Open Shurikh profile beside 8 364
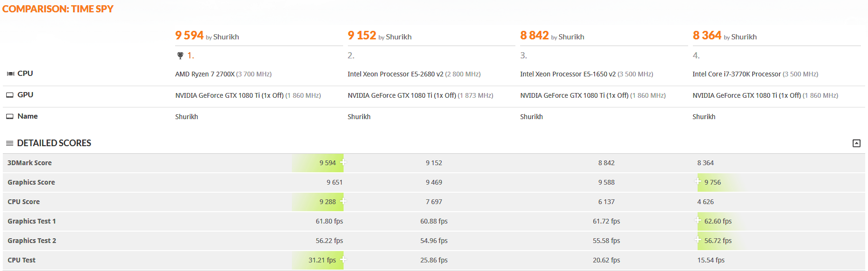The image size is (868, 271). [x=744, y=37]
